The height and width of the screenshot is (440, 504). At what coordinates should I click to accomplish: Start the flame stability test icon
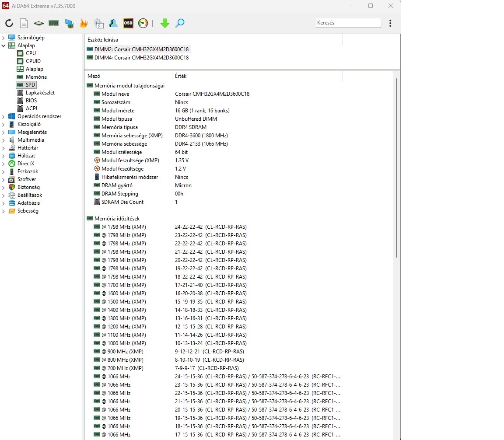[84, 23]
